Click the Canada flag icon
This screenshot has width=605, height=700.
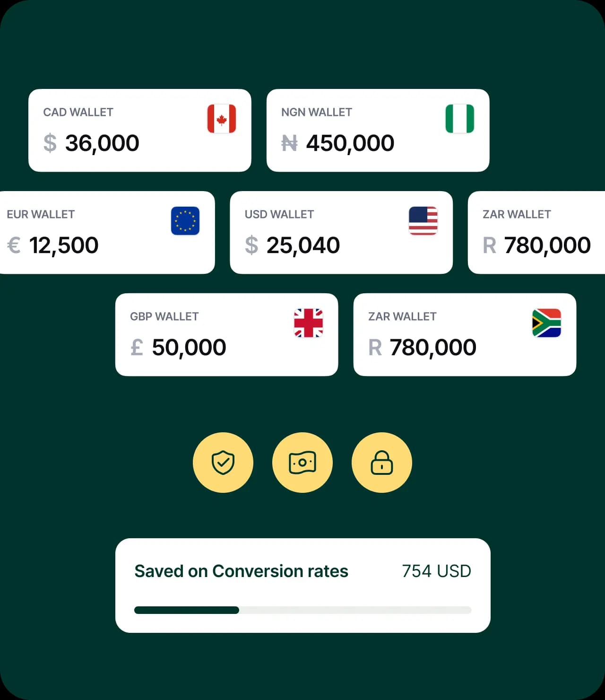click(x=222, y=119)
